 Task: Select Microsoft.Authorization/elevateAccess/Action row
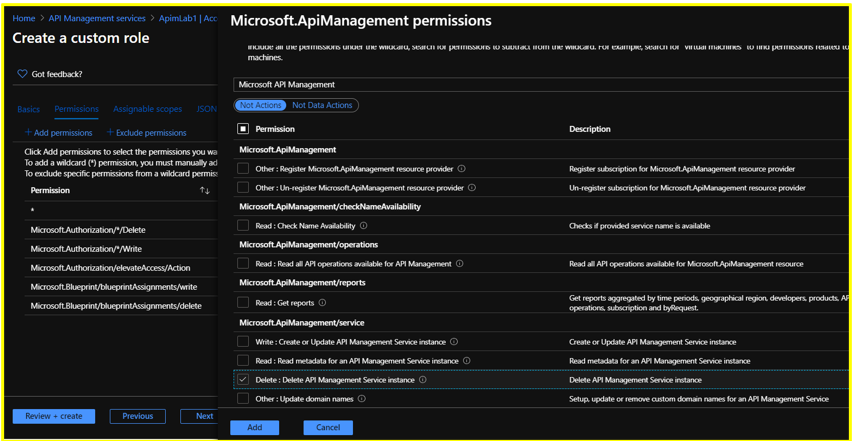pos(121,268)
